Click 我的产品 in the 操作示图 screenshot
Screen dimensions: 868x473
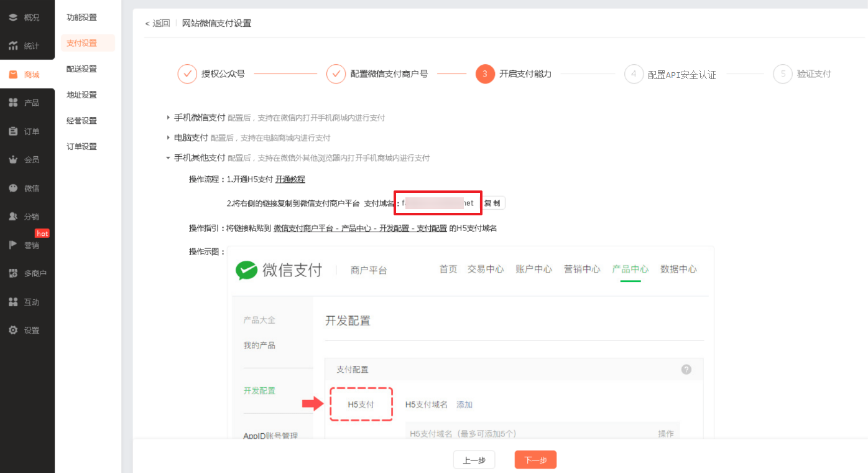tap(259, 345)
